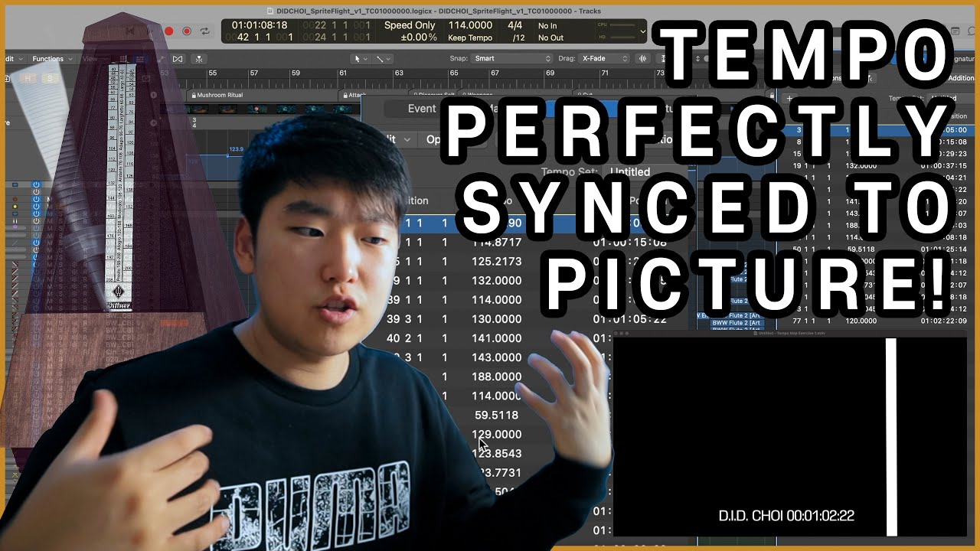Click the 114.0000 tempo value in LCD
The height and width of the screenshot is (551, 980).
click(469, 25)
